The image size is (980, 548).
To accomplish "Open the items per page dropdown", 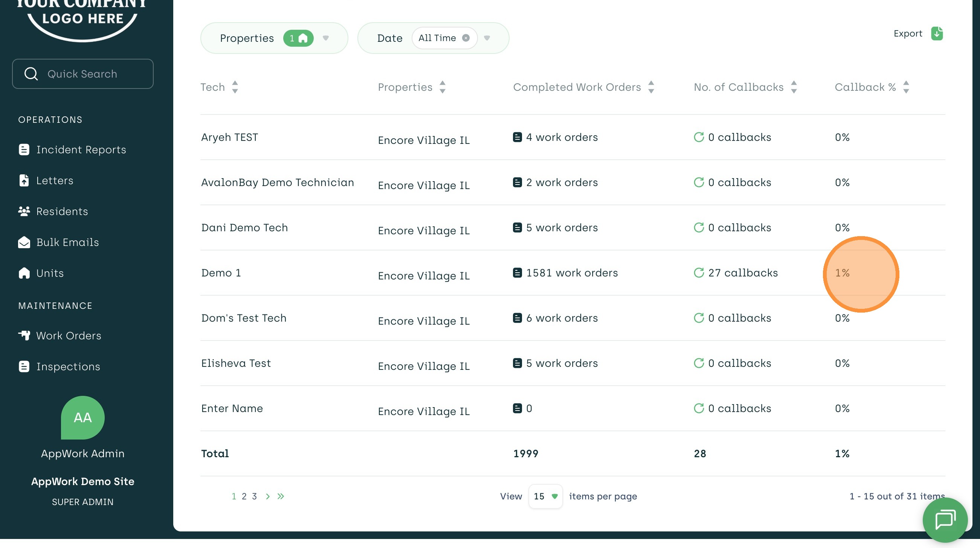I will tap(545, 496).
